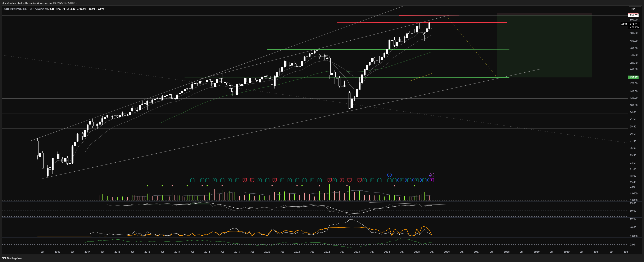Click the Meta Platforms, Inc. symbol title
Screen dimensions: 644x262
coord(15,9)
